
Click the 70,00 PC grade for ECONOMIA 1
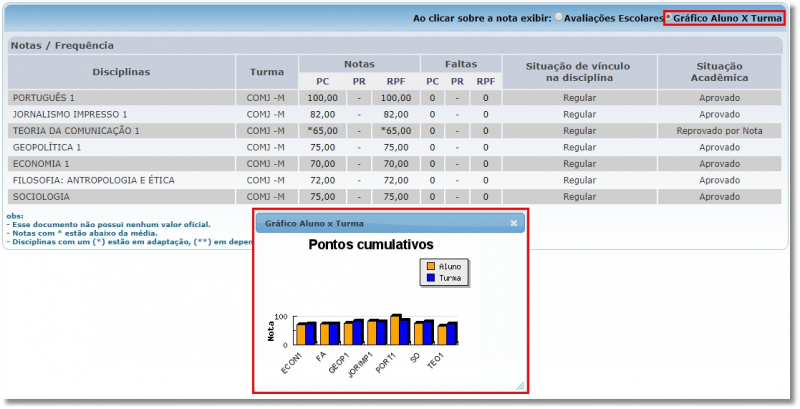322,164
